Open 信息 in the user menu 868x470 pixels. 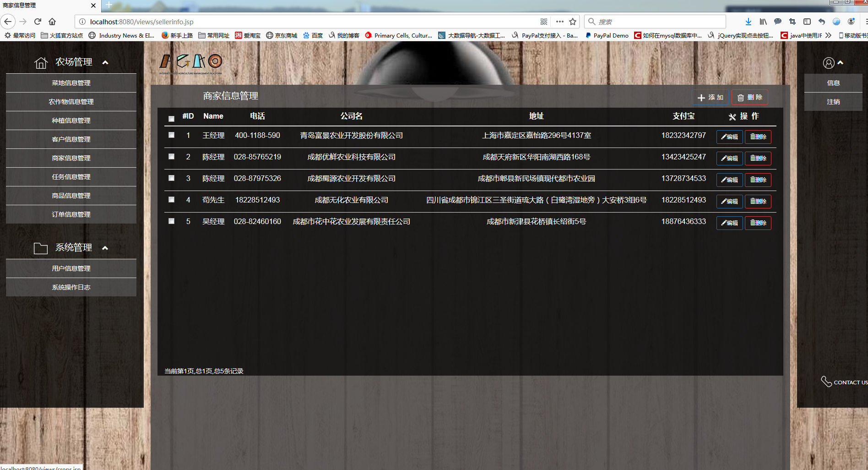click(833, 83)
